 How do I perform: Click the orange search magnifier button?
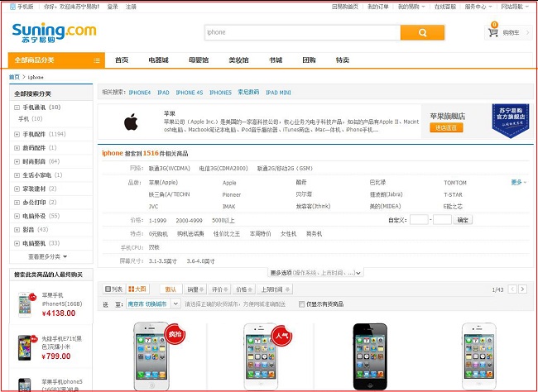tap(422, 32)
